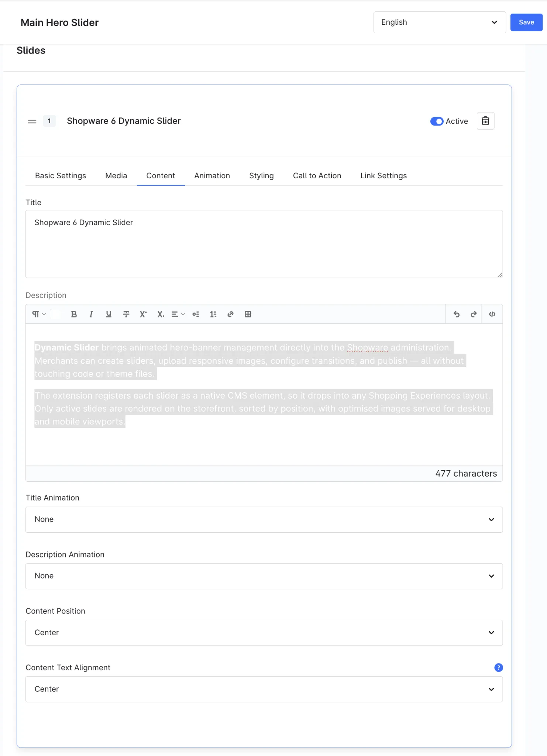Viewport: 547px width, 756px height.
Task: Underline the selected description text
Action: (x=109, y=314)
